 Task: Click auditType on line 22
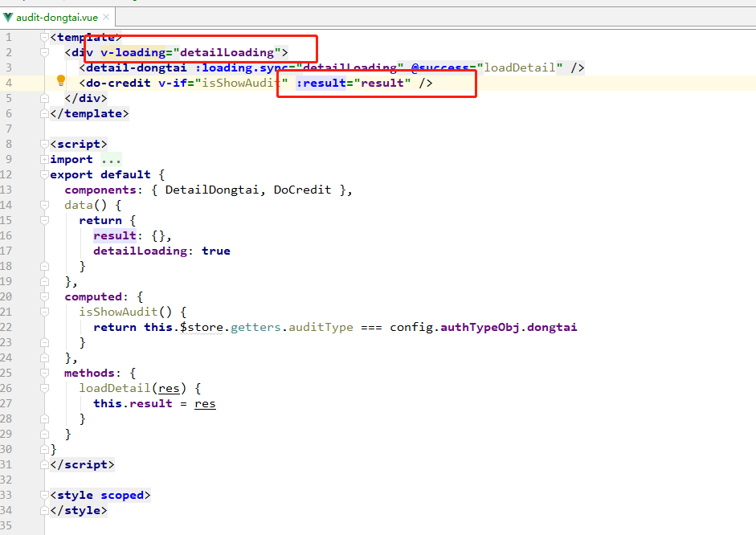pos(321,327)
